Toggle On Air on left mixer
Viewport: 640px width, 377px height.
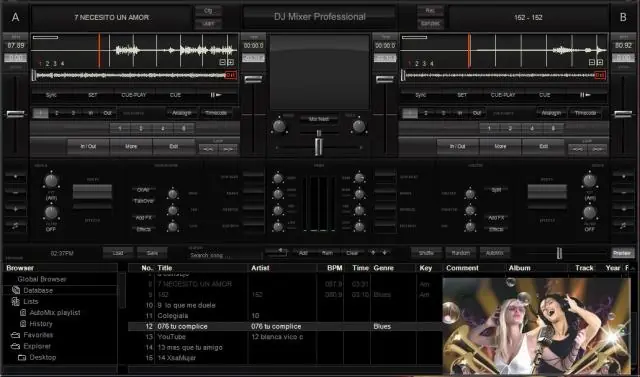tap(143, 190)
